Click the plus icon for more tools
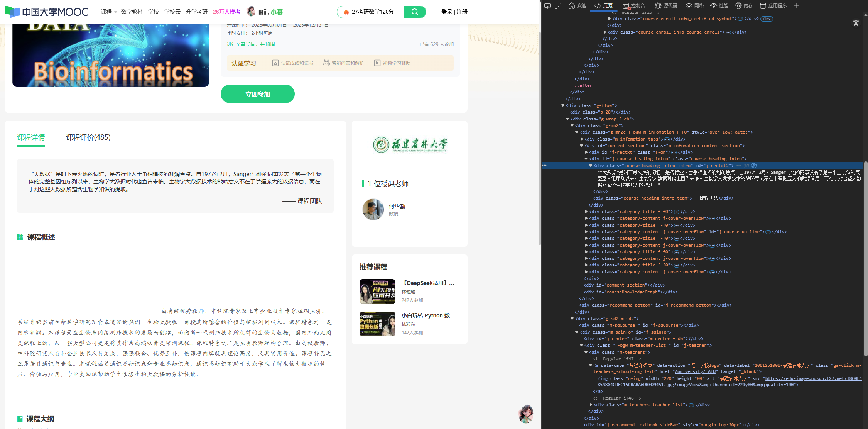The image size is (868, 429). pyautogui.click(x=796, y=6)
